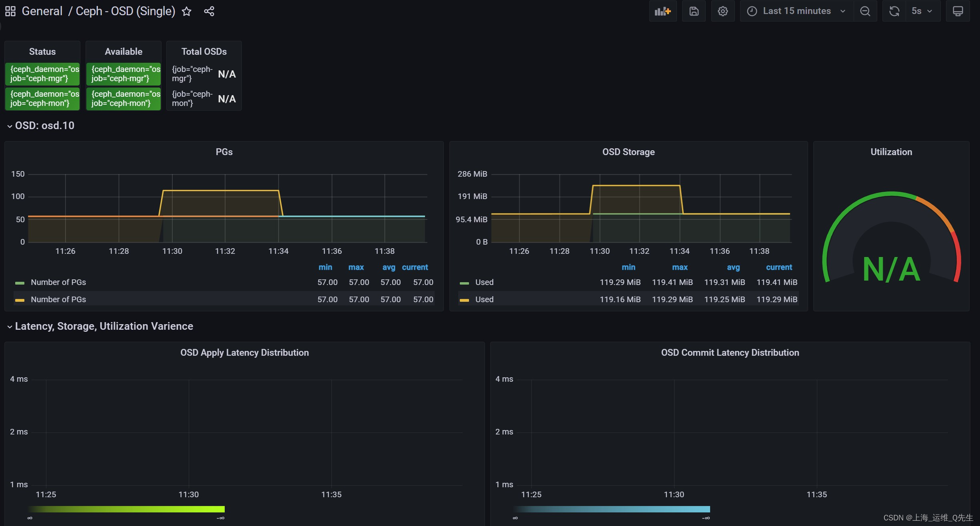
Task: Enable kiosk mode with the TV icon
Action: point(958,11)
